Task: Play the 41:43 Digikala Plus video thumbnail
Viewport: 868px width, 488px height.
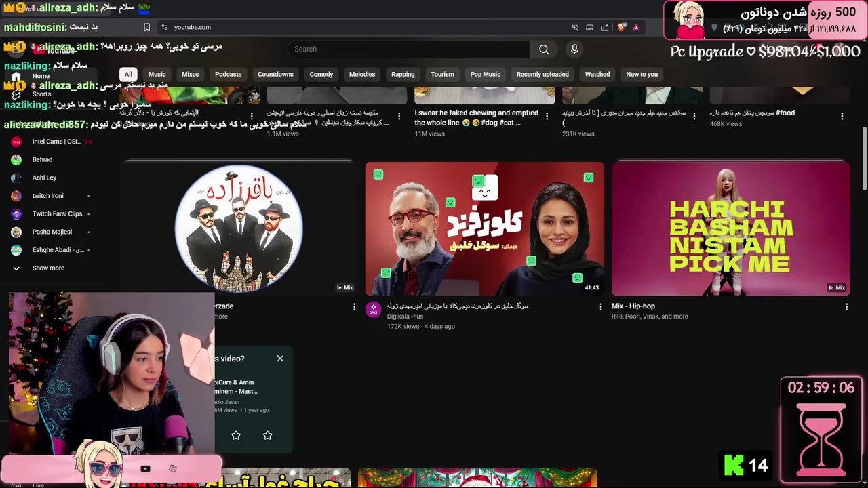Action: pos(484,228)
